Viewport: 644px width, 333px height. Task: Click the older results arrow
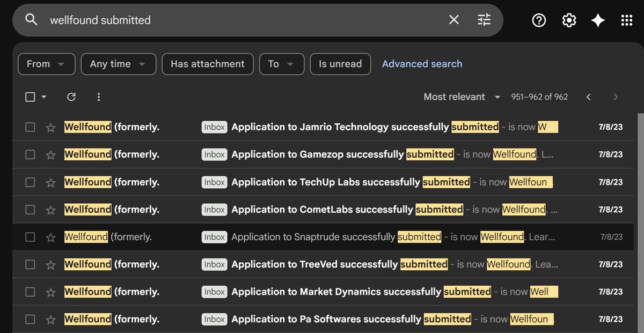[616, 97]
